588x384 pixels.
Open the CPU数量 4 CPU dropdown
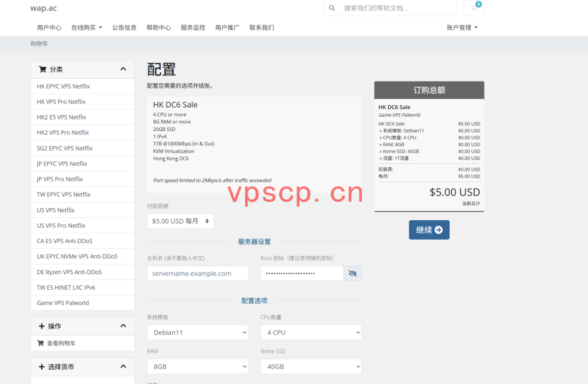[x=311, y=333]
